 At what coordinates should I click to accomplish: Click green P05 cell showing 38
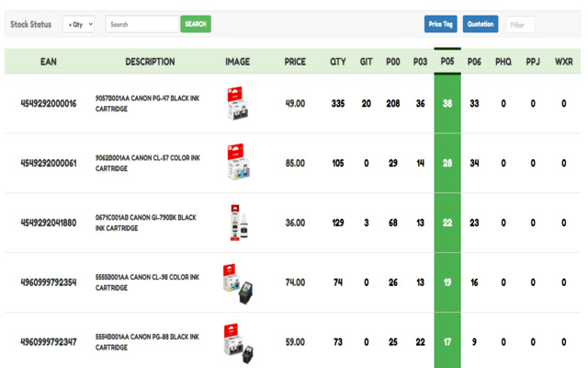click(447, 103)
